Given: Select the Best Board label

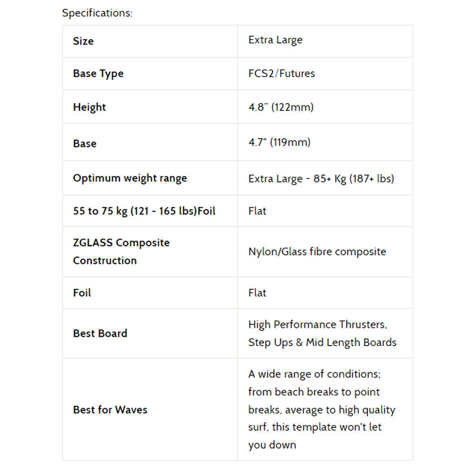Looking at the screenshot, I should pyautogui.click(x=100, y=333).
